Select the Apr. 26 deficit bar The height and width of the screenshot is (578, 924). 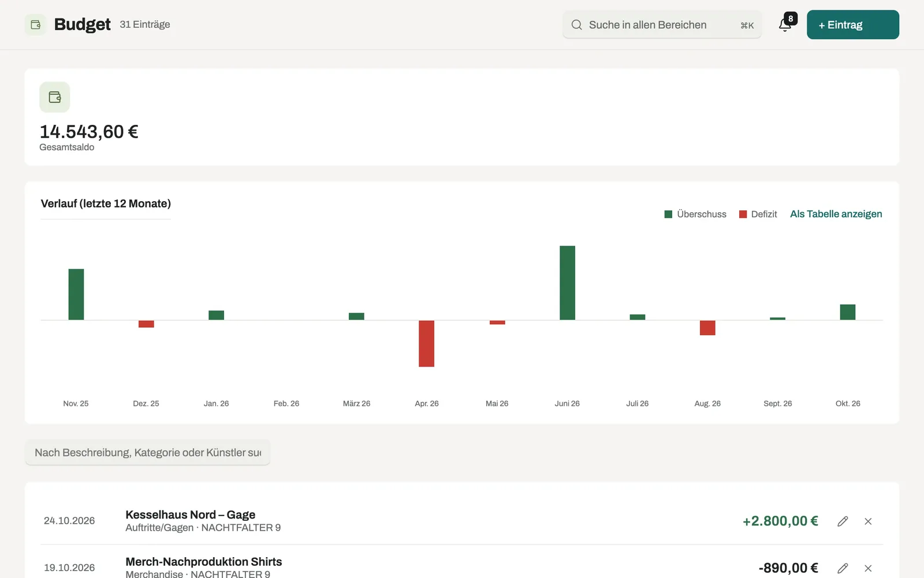426,343
